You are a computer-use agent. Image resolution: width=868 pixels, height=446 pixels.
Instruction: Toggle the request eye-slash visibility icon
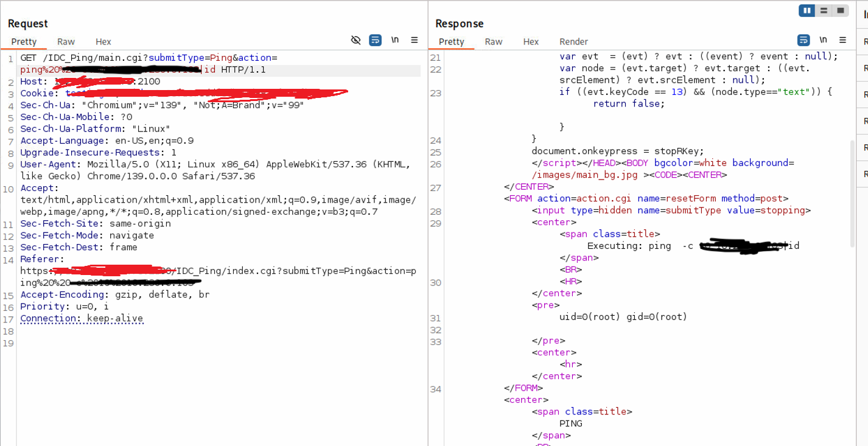click(x=356, y=40)
